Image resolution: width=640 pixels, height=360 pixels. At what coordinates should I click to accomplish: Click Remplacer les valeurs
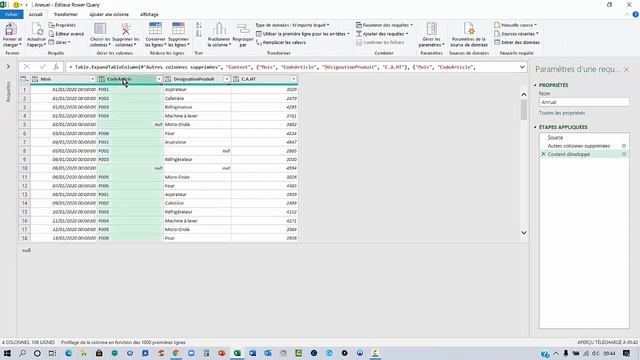pyautogui.click(x=281, y=42)
